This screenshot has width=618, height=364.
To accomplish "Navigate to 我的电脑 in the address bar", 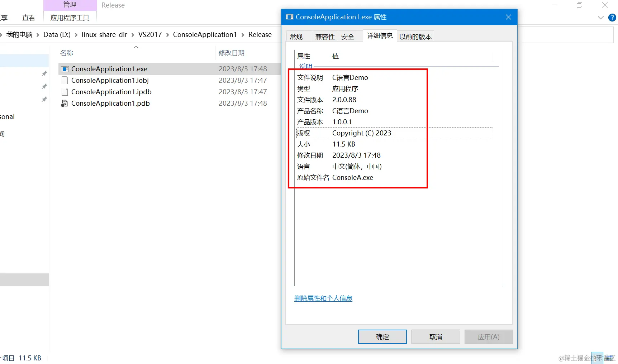I will (x=19, y=35).
